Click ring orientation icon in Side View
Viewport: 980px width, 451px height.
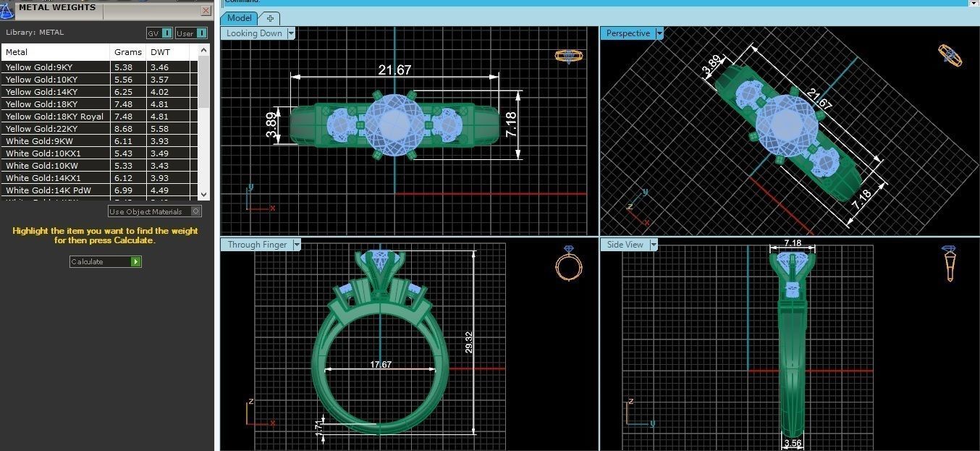949,264
